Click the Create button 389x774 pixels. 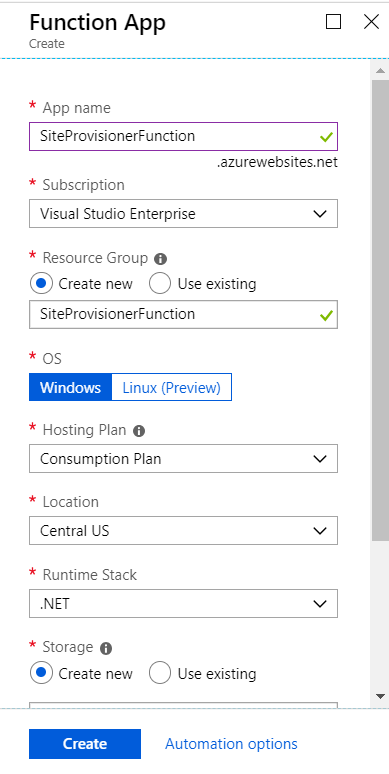point(85,744)
